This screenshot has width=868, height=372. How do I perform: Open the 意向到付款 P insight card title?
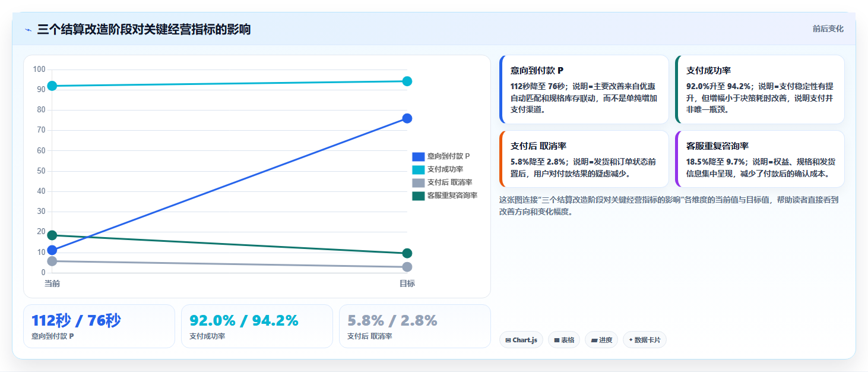[537, 71]
